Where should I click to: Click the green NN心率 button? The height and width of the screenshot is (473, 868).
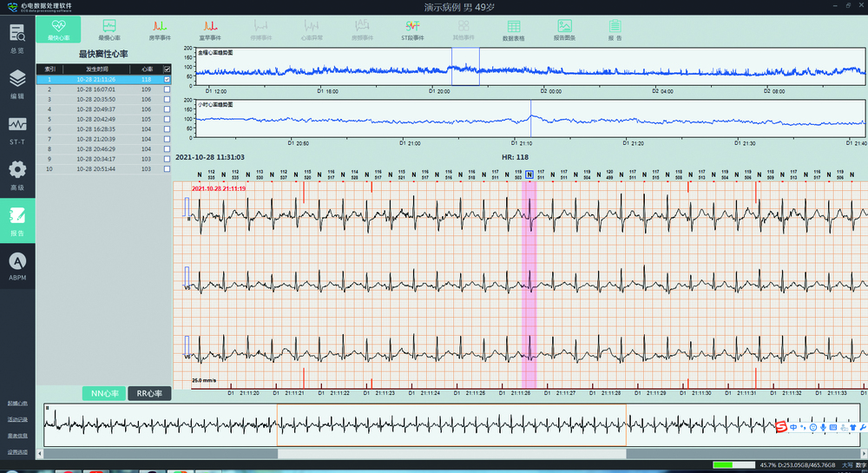coord(103,394)
